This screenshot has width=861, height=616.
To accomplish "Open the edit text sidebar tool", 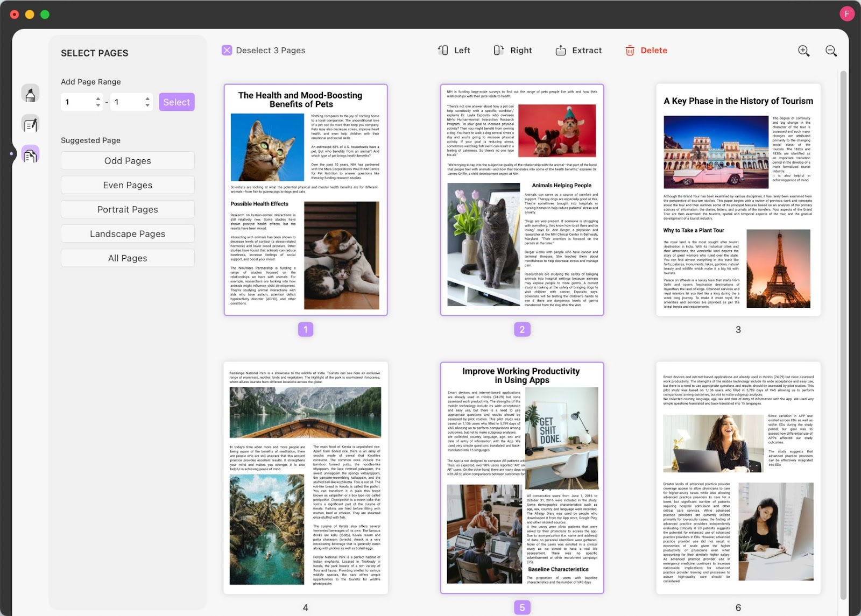I will tap(31, 124).
